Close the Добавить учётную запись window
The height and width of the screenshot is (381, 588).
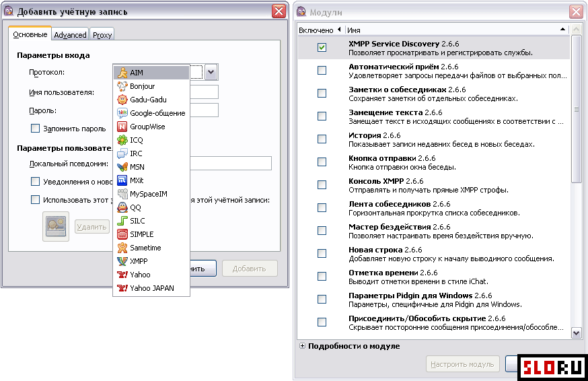(x=279, y=11)
